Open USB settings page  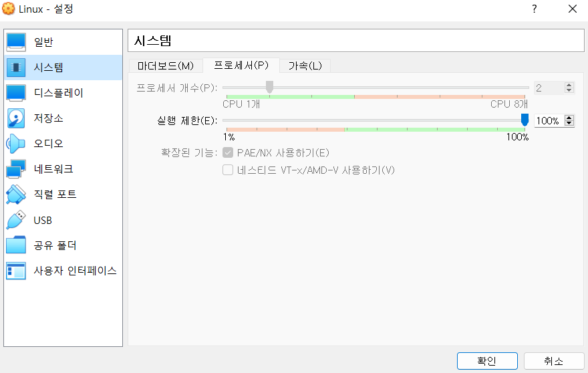coord(63,220)
